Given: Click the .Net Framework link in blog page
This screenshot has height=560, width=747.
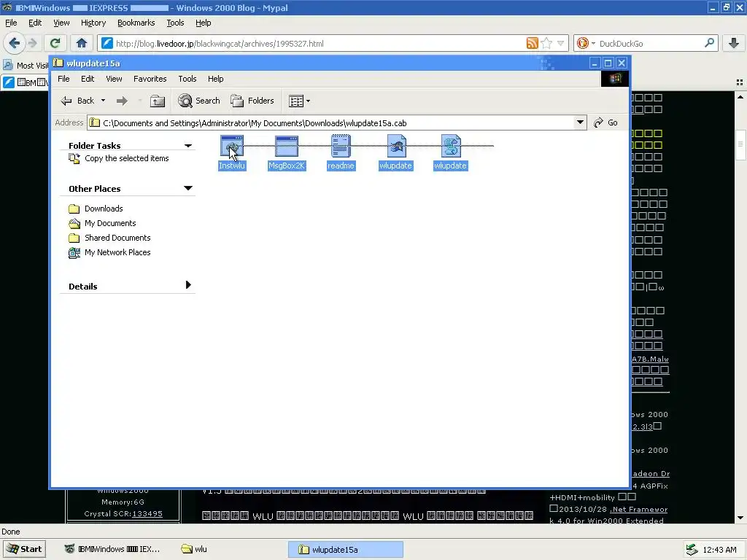Looking at the screenshot, I should 638,509.
